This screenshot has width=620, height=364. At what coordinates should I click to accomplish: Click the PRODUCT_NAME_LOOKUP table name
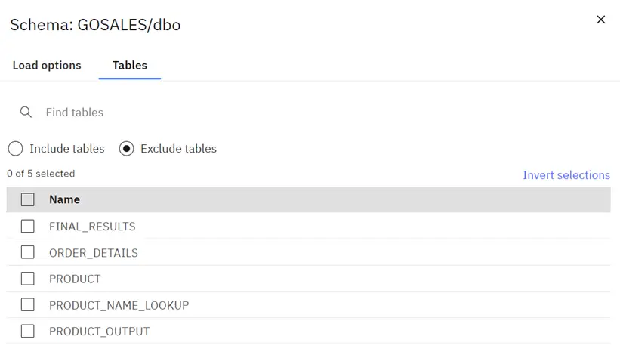point(119,306)
